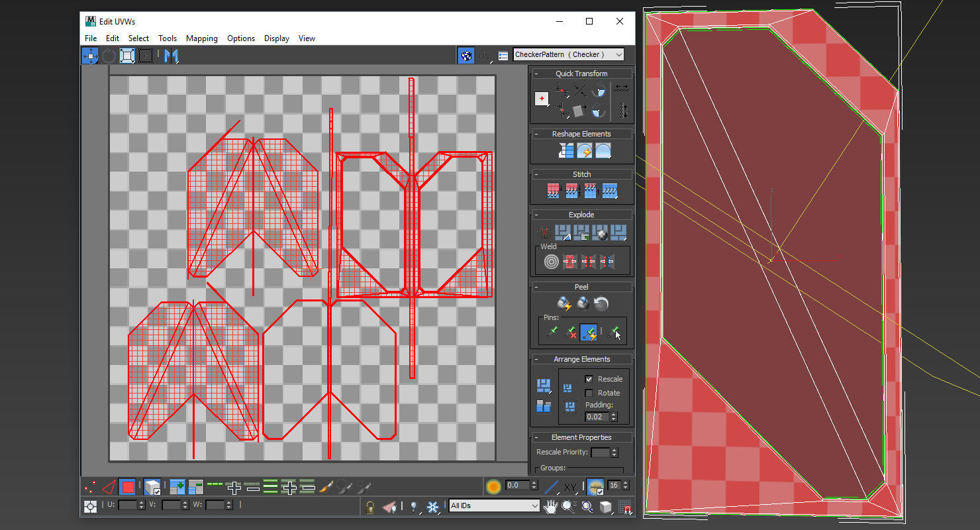The image size is (980, 530).
Task: Click the Pack Custom icon in Arrange Elements
Action: [544, 386]
